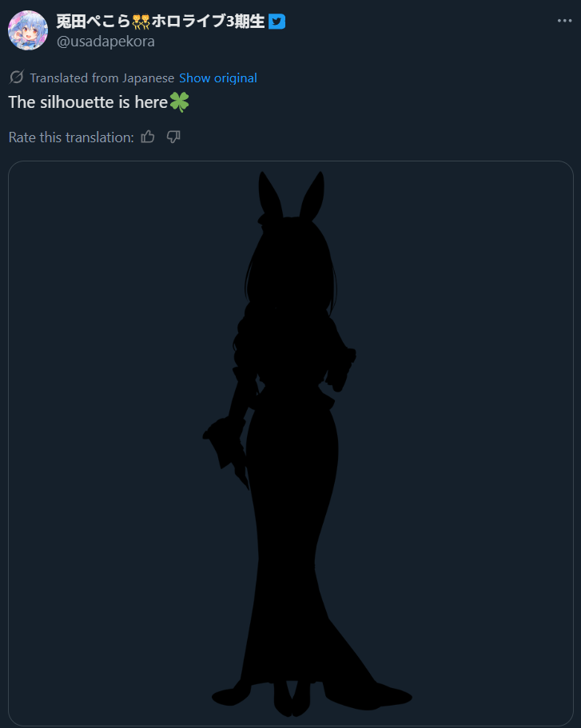Viewport: 581px width, 728px height.
Task: Click ホロライブ3期生 in the display name
Action: pos(208,22)
